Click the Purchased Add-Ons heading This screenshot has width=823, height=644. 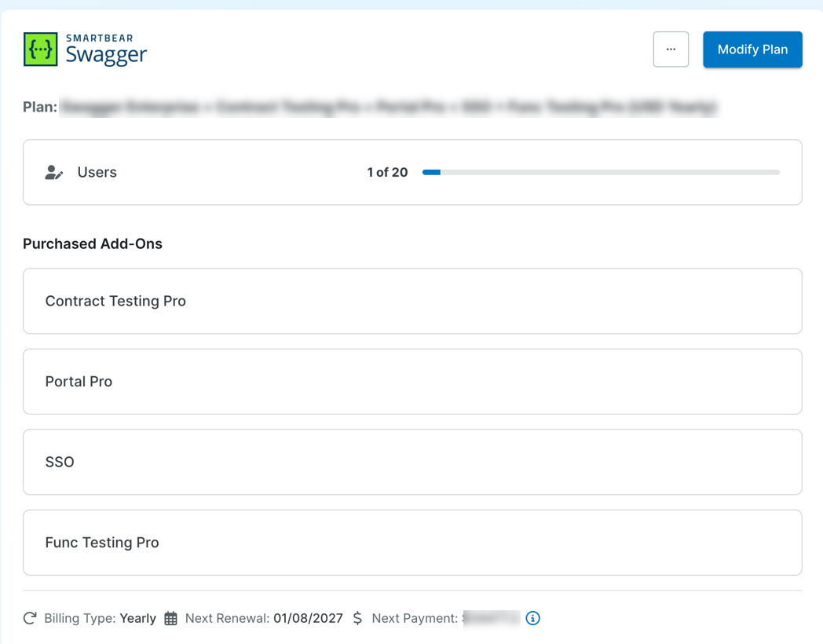(x=93, y=243)
